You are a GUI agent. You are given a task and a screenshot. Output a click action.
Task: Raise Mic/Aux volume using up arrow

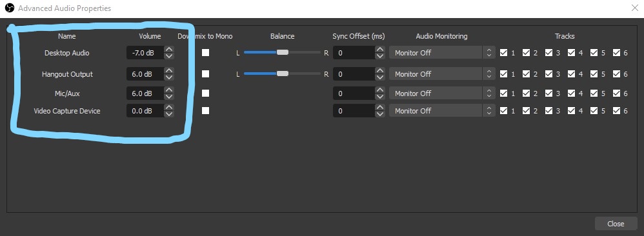[169, 90]
